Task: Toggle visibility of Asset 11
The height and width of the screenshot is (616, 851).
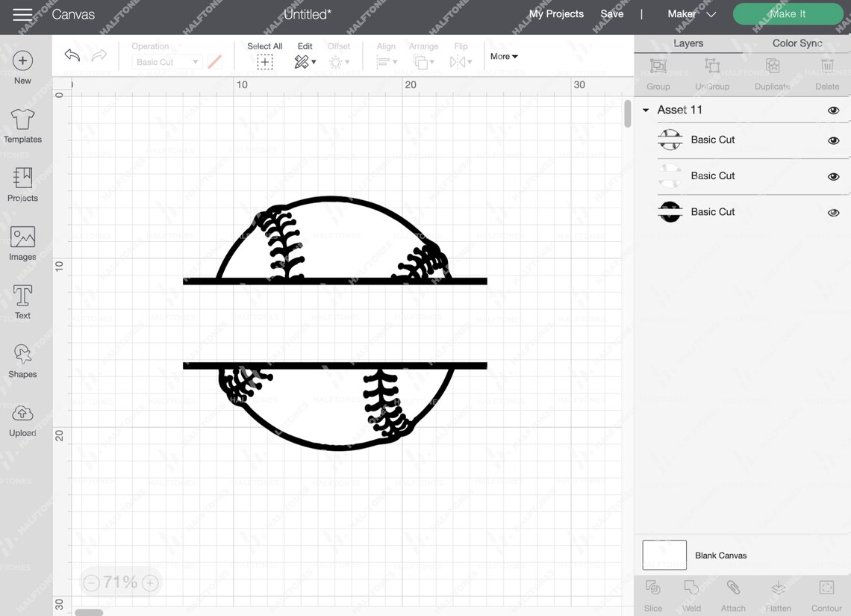Action: tap(833, 110)
